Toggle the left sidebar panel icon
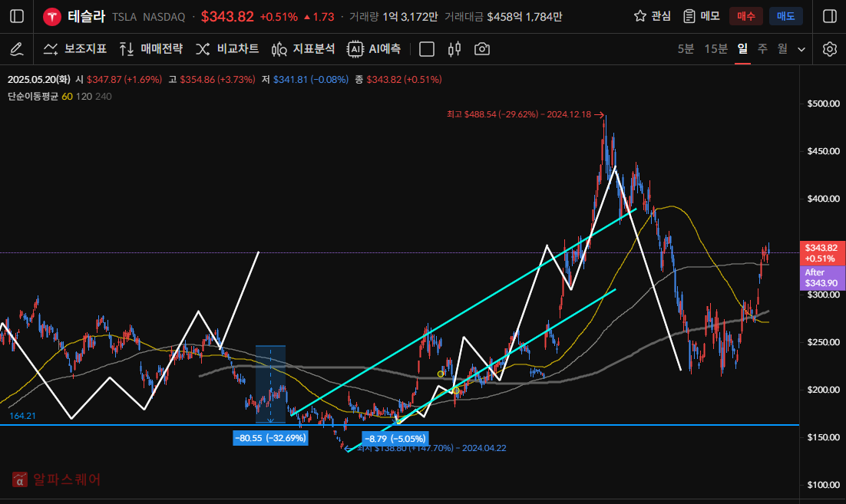The height and width of the screenshot is (504, 846). [17, 16]
